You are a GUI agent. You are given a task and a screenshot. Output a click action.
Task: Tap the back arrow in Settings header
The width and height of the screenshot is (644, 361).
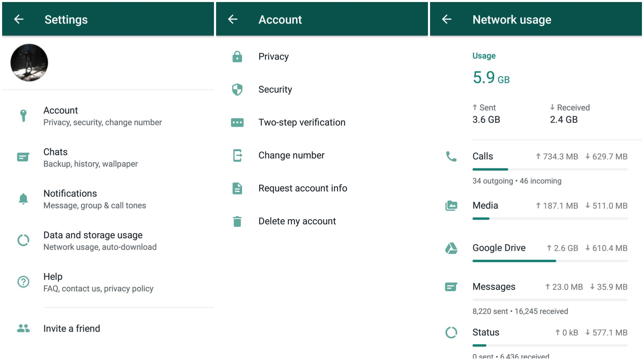(x=19, y=19)
